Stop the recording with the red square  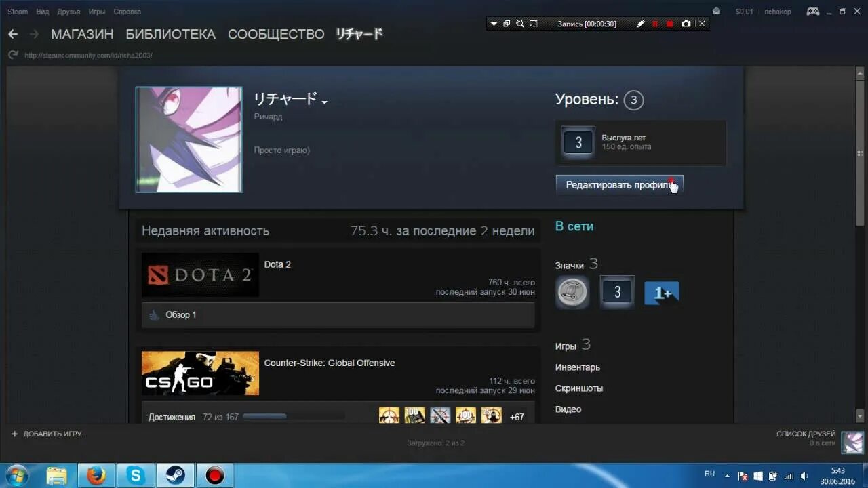[670, 24]
